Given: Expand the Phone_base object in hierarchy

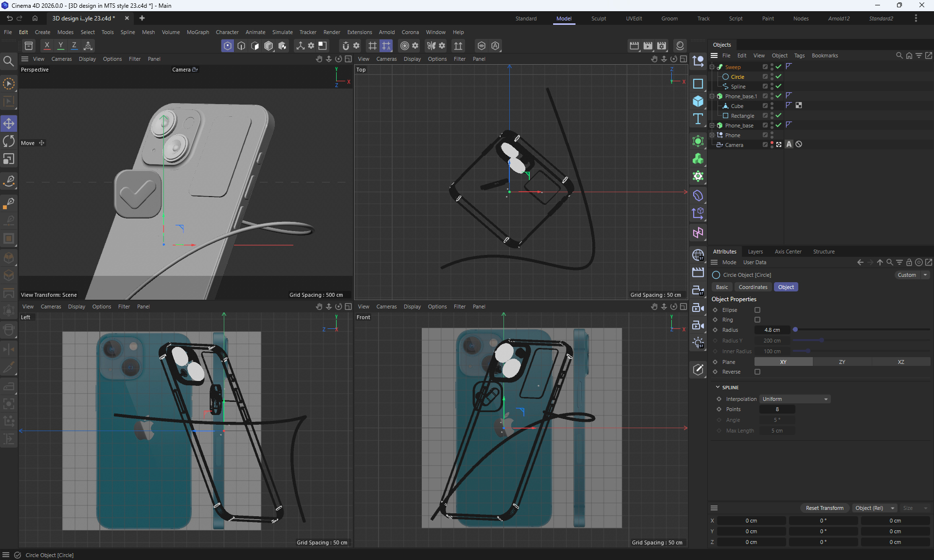Looking at the screenshot, I should click(712, 126).
